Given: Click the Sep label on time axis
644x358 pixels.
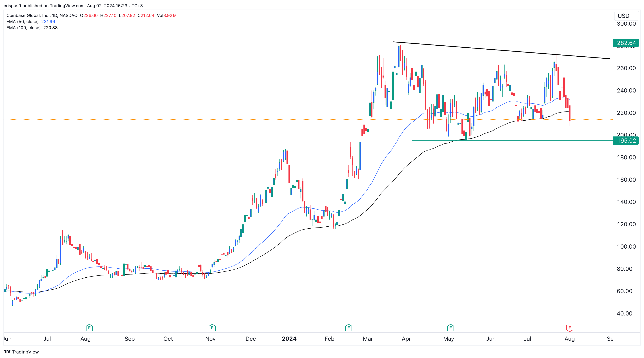Looking at the screenshot, I should click(130, 339).
